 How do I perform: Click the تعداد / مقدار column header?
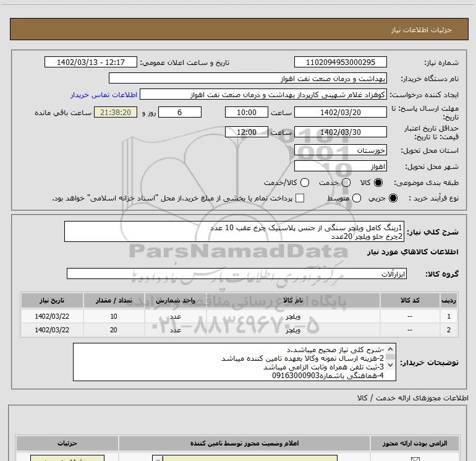(114, 301)
